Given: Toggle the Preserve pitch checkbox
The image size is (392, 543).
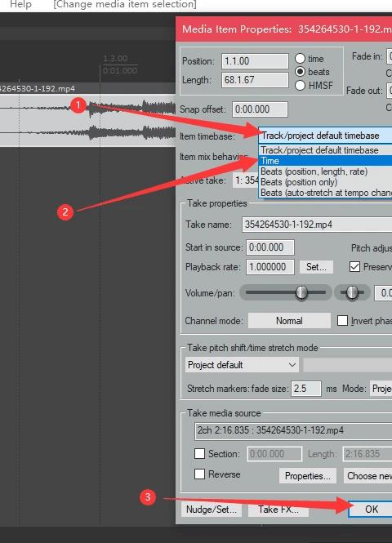Looking at the screenshot, I should pos(354,267).
